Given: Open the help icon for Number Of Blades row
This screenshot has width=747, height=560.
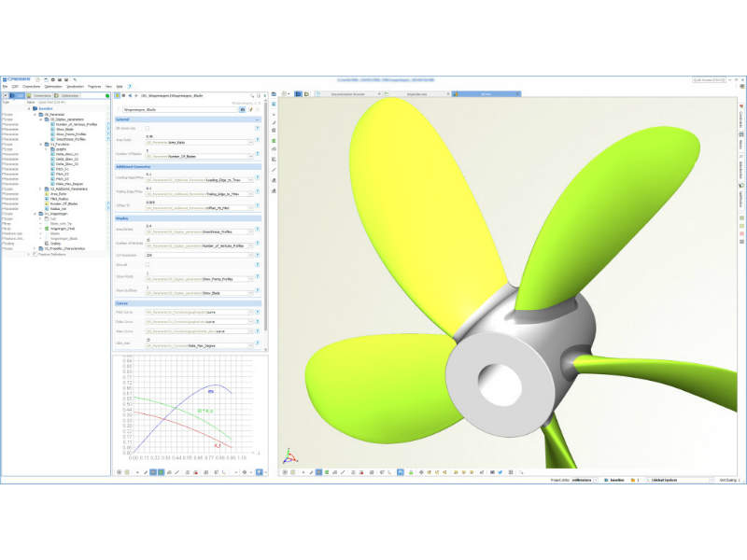Looking at the screenshot, I should pos(258,154).
